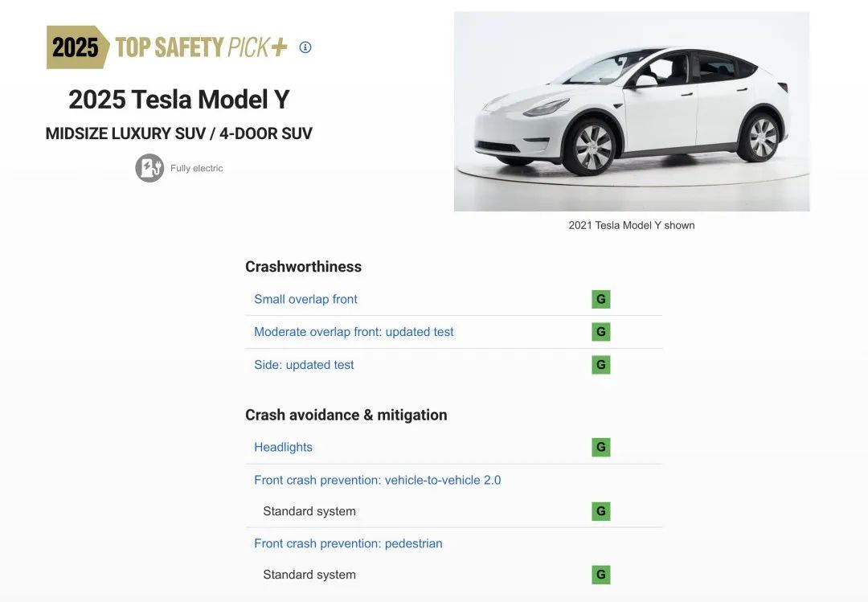This screenshot has height=602, width=868.
Task: Click the white Tesla Model Y photo
Action: (x=632, y=112)
